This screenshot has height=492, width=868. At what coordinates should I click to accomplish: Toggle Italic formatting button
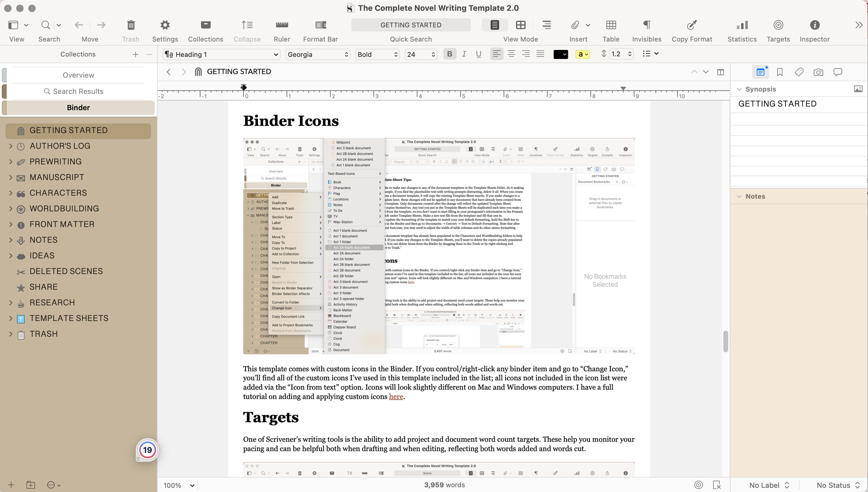point(464,54)
